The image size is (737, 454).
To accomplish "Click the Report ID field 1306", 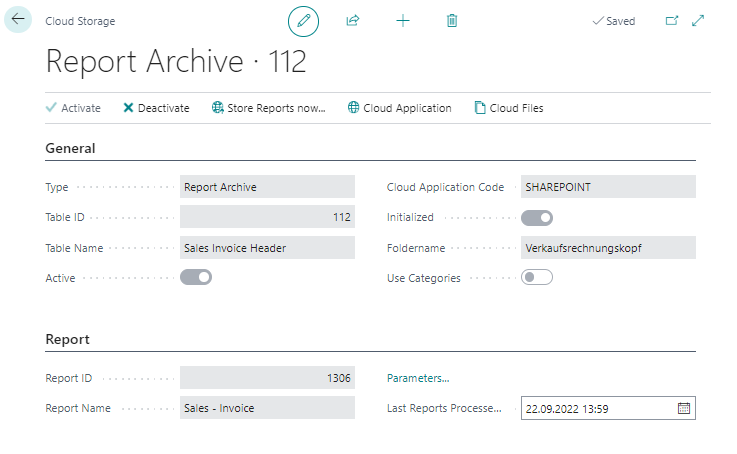I will point(267,378).
